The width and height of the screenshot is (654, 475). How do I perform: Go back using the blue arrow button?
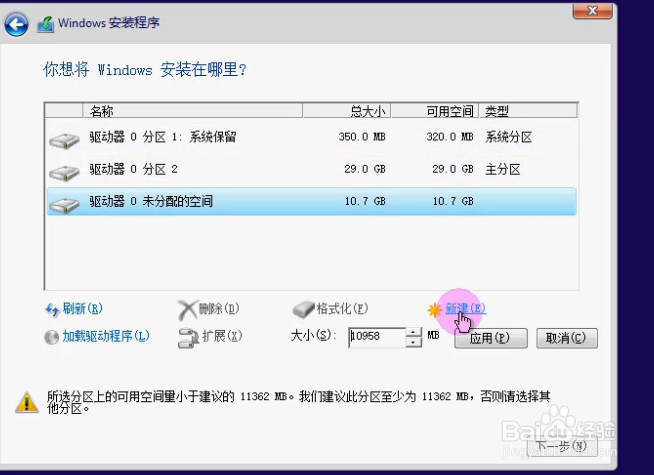coord(16,24)
